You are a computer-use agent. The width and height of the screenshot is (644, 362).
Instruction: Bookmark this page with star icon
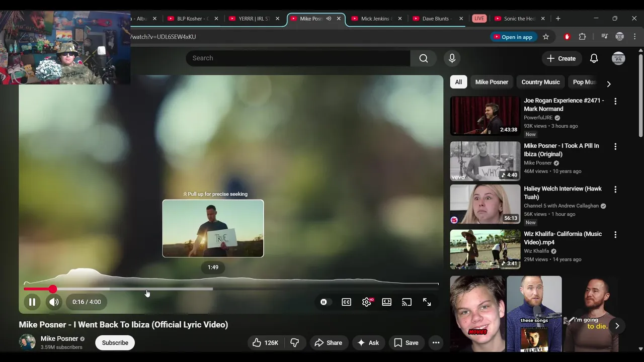pos(546,37)
